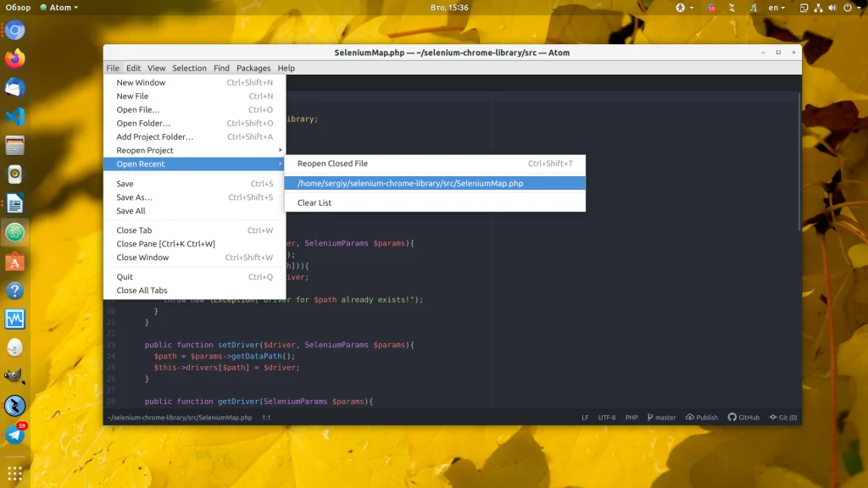Launch Firefox from the dock
The image size is (868, 488).
14,59
